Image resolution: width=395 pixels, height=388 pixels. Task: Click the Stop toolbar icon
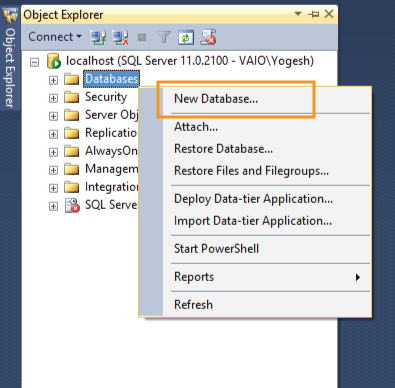(x=142, y=38)
